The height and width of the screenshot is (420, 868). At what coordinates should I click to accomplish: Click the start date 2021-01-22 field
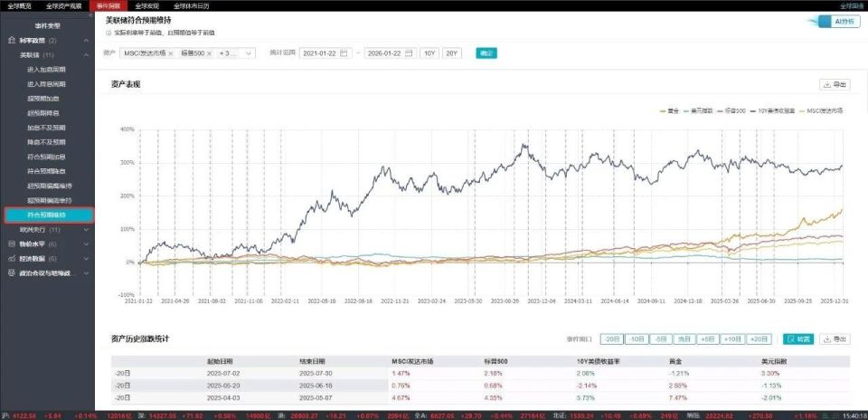pyautogui.click(x=325, y=53)
